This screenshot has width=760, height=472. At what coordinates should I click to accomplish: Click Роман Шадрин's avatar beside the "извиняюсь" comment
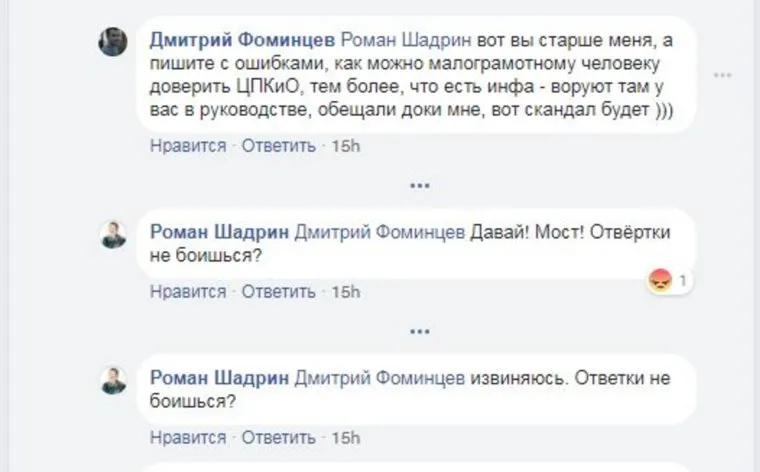(x=113, y=380)
